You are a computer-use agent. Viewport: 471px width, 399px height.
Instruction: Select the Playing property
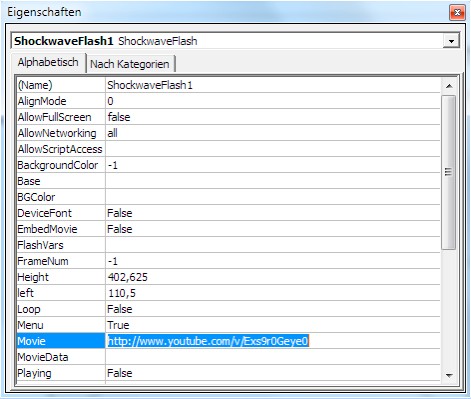[x=61, y=373]
